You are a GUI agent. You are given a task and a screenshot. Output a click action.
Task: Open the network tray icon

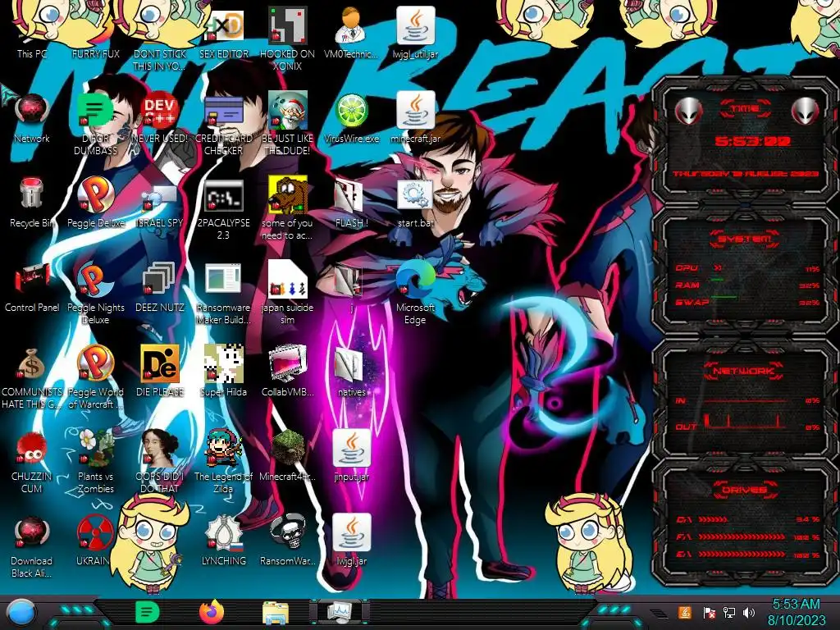click(x=729, y=613)
